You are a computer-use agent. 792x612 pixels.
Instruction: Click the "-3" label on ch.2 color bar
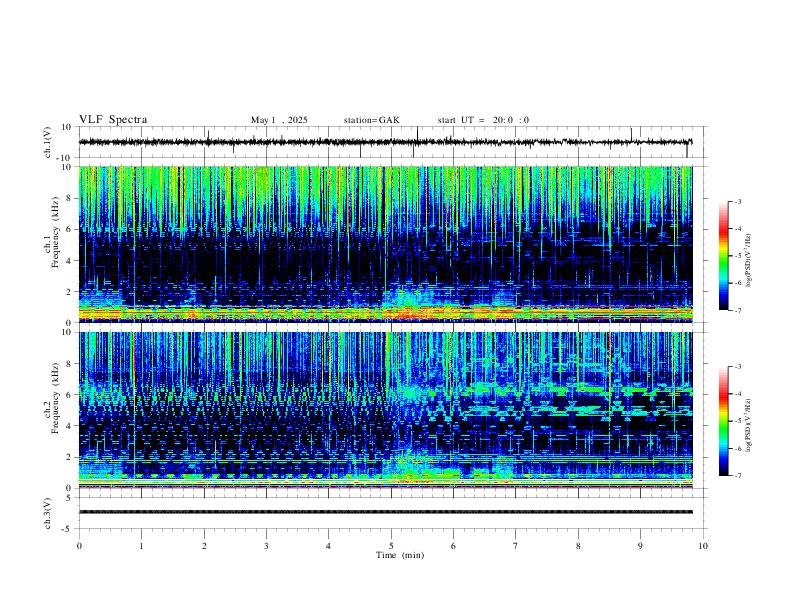[x=737, y=367]
